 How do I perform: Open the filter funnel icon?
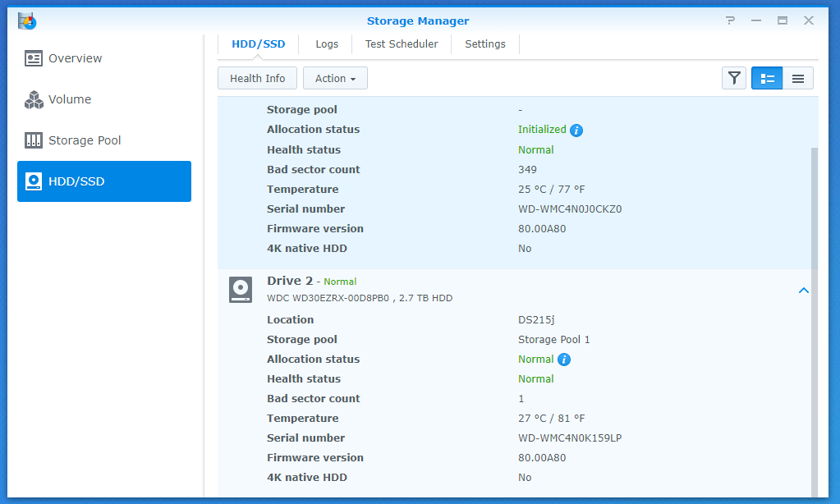coord(734,78)
